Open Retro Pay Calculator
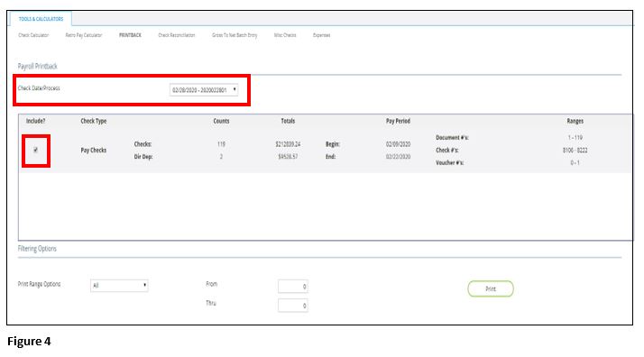 [84, 35]
